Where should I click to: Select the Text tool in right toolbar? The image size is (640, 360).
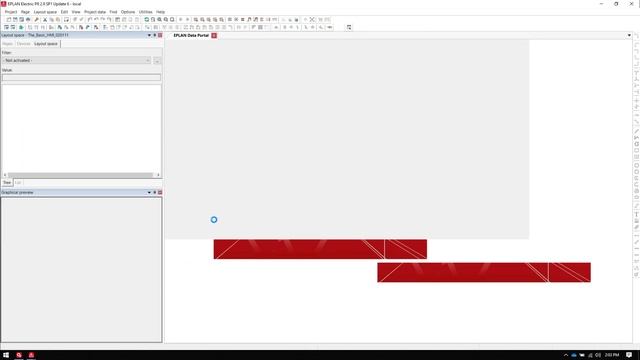[x=636, y=214]
